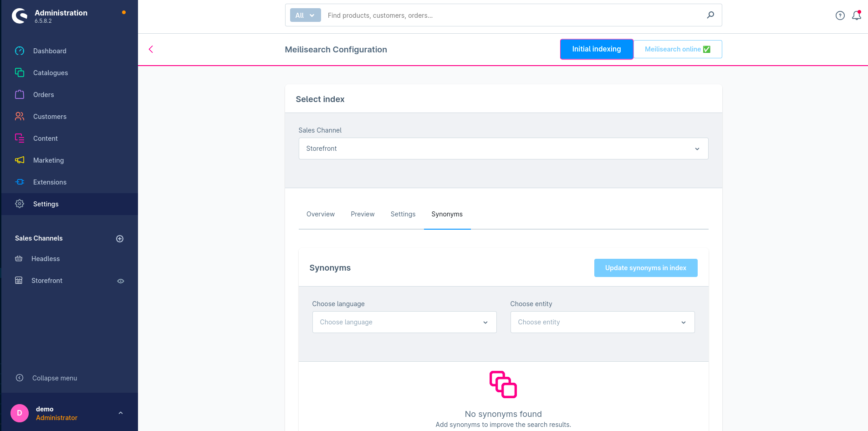Open the Storefront sales channel

[x=47, y=281]
